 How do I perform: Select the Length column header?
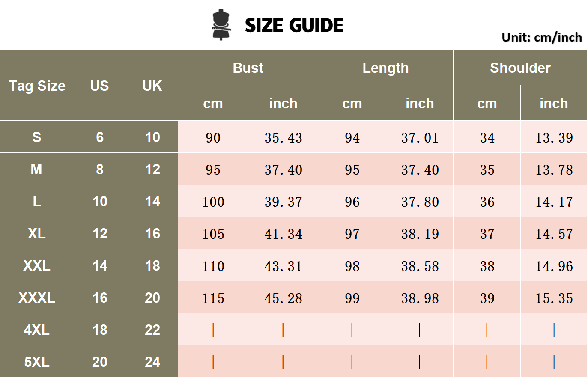(x=385, y=68)
